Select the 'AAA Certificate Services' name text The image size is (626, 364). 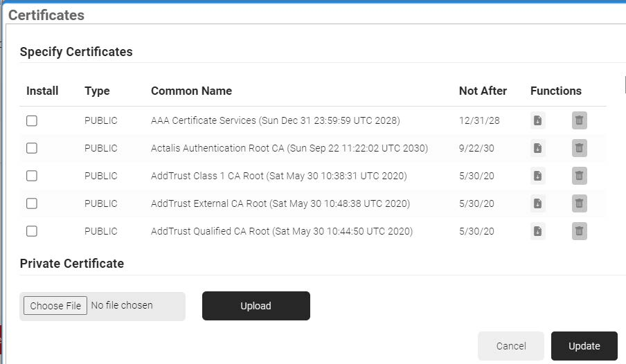[x=203, y=120]
